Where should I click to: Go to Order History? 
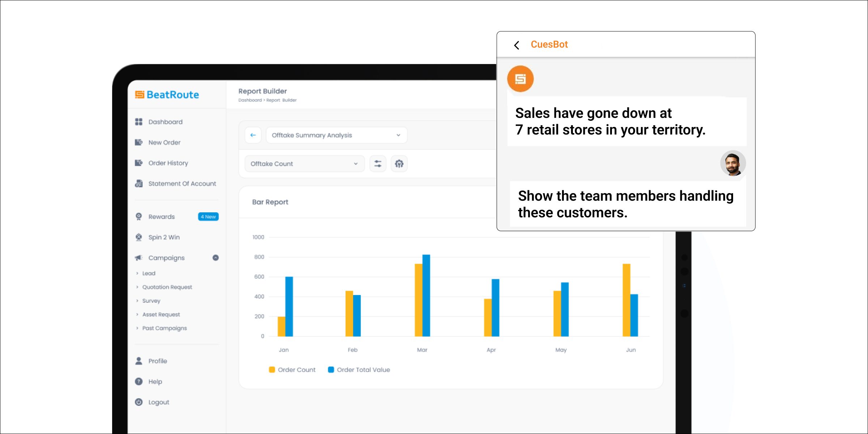168,163
